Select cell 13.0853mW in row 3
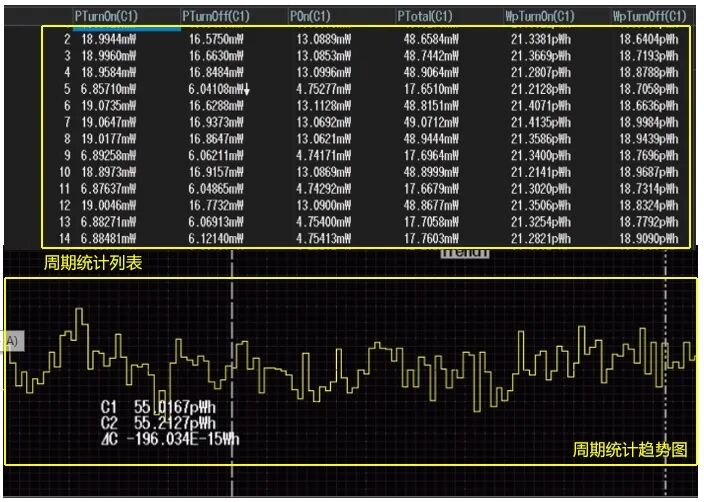704x502 pixels. click(x=324, y=56)
